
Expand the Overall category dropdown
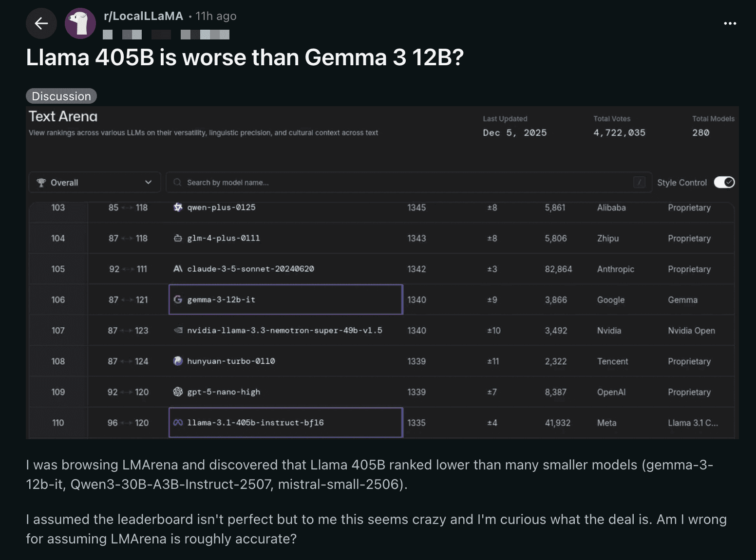[x=94, y=183]
